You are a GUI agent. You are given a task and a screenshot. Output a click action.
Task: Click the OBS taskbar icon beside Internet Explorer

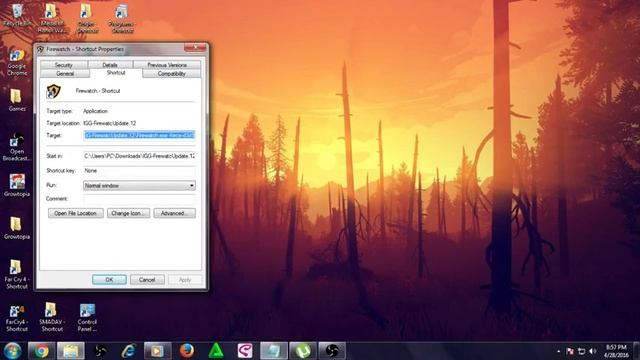[x=100, y=351]
